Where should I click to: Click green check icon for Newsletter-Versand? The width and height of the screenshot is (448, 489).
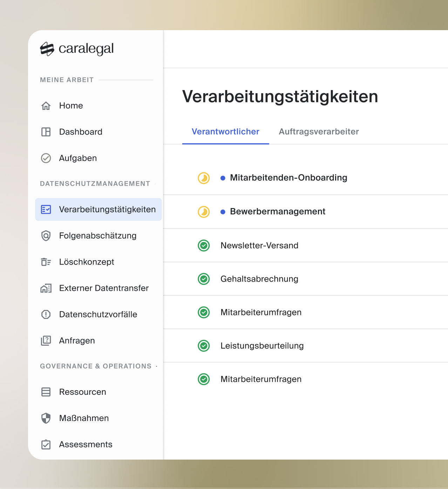[x=204, y=246]
